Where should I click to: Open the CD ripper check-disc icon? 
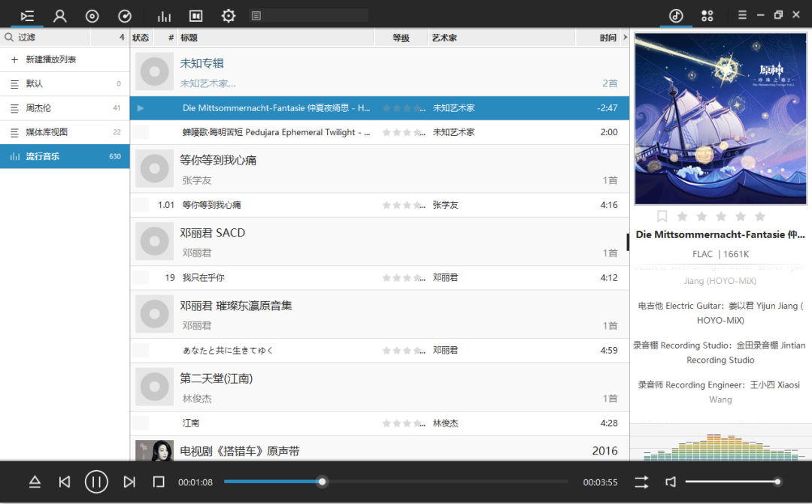click(x=125, y=16)
